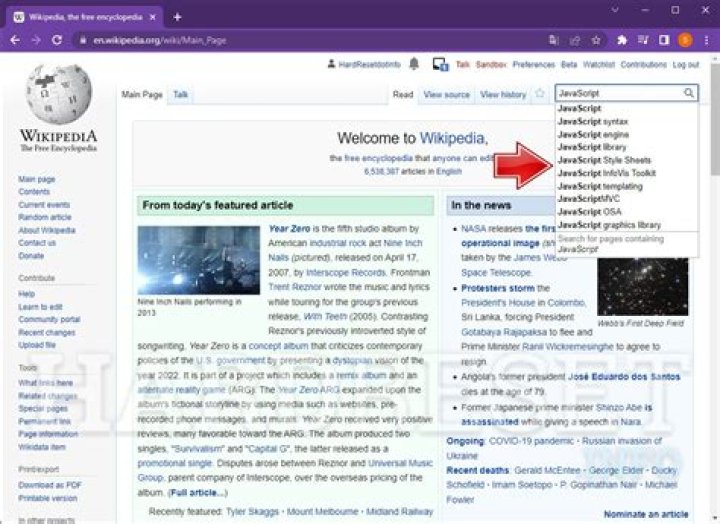Open the Talk tab next to Main Page
This screenshot has width=720, height=524.
click(180, 95)
